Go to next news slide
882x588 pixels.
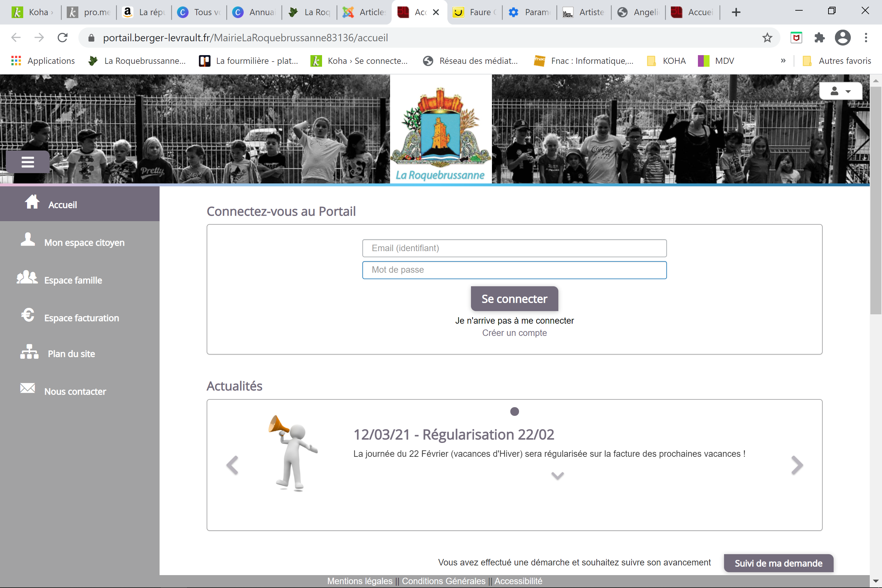point(797,465)
